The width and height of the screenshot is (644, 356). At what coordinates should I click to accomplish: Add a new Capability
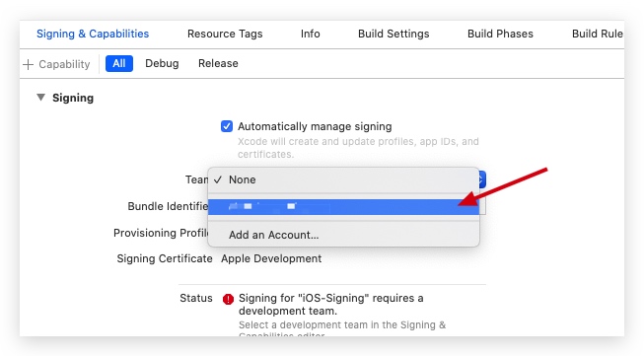(x=56, y=64)
